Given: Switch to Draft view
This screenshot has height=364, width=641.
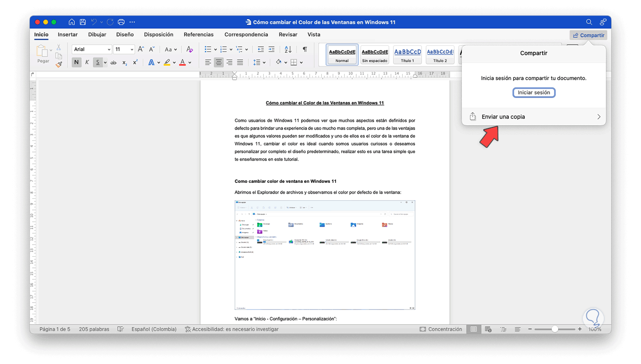Looking at the screenshot, I should pyautogui.click(x=518, y=329).
